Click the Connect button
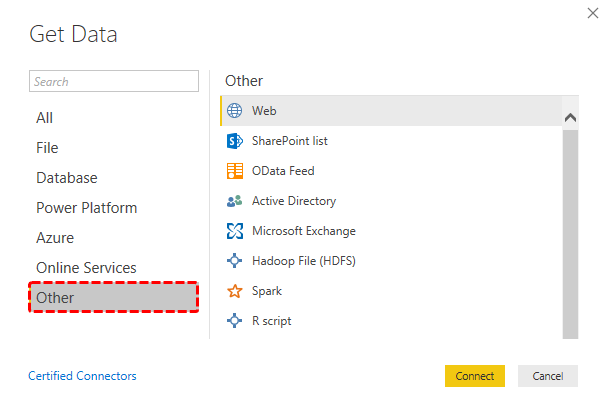The width and height of the screenshot is (609, 408). pyautogui.click(x=475, y=376)
